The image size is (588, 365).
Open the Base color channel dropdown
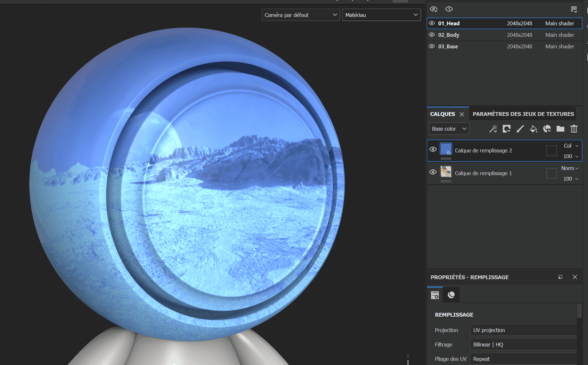[x=449, y=129]
